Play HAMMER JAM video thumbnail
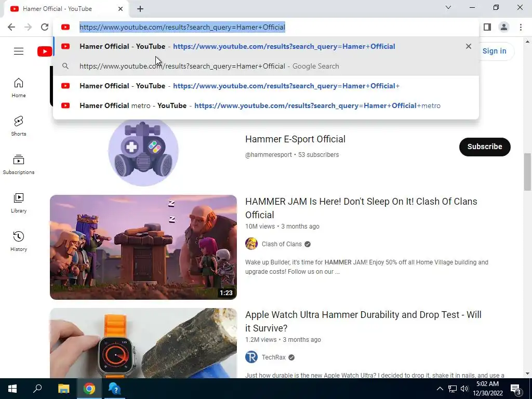The image size is (532, 399). pos(143,247)
